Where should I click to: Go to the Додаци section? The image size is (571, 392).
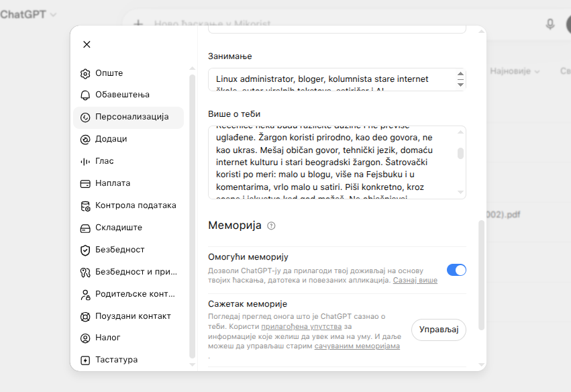(x=129, y=139)
